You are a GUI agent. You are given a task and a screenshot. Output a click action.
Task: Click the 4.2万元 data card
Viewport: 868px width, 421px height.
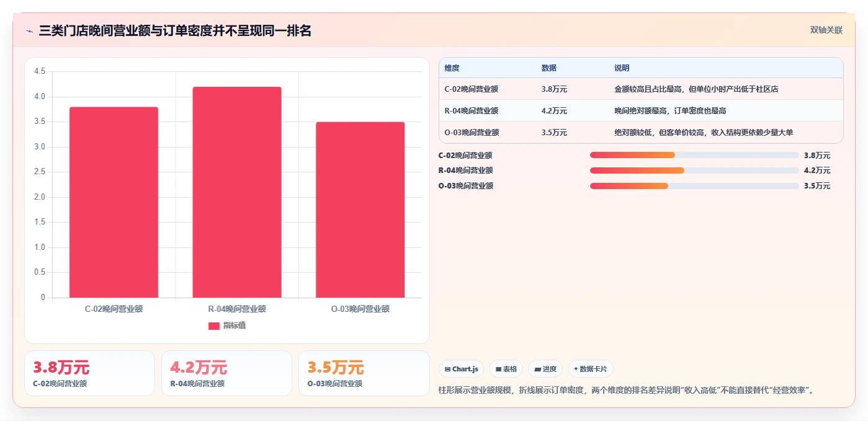(x=226, y=373)
